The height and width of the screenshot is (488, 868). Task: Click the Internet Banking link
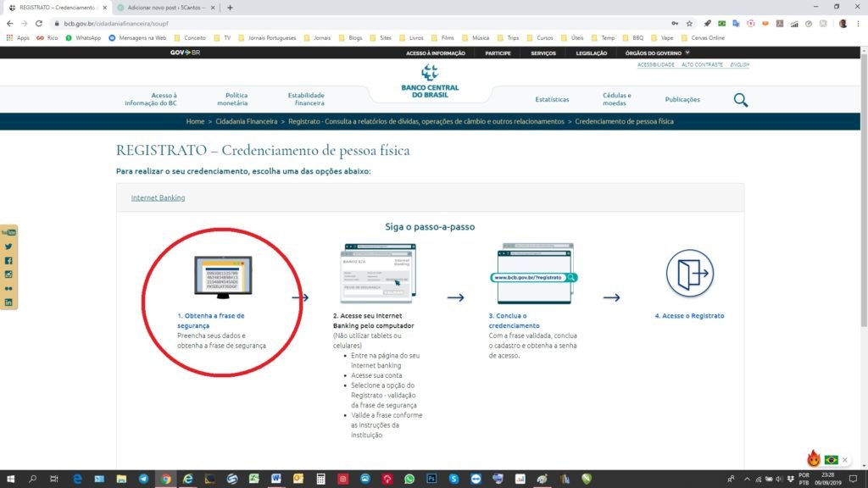[158, 197]
